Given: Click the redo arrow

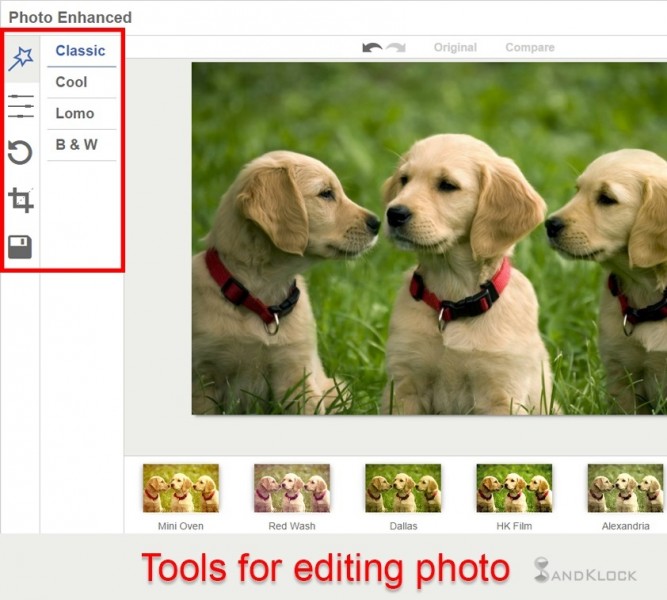Looking at the screenshot, I should tap(396, 47).
